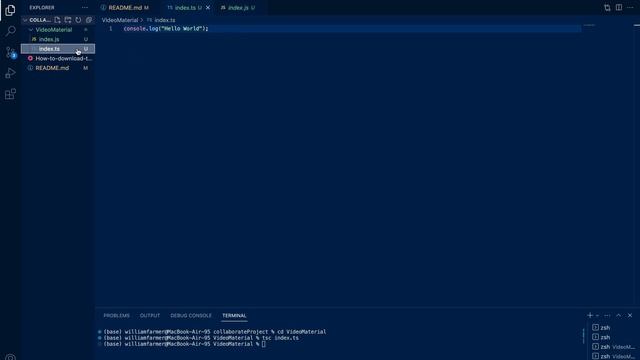
Task: Open the Search view in activity bar
Action: pos(10,31)
